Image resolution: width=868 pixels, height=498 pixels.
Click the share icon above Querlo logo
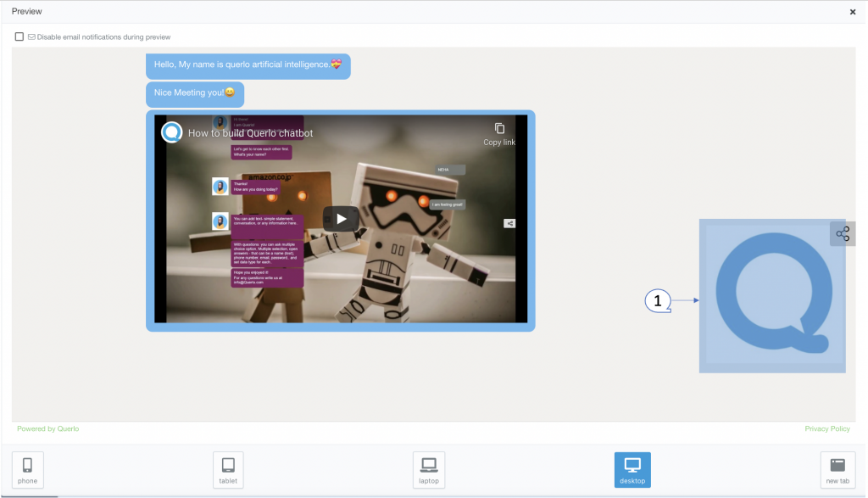[x=843, y=234]
